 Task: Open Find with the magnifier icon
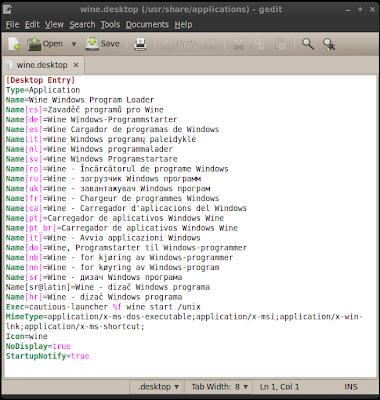pyautogui.click(x=308, y=44)
